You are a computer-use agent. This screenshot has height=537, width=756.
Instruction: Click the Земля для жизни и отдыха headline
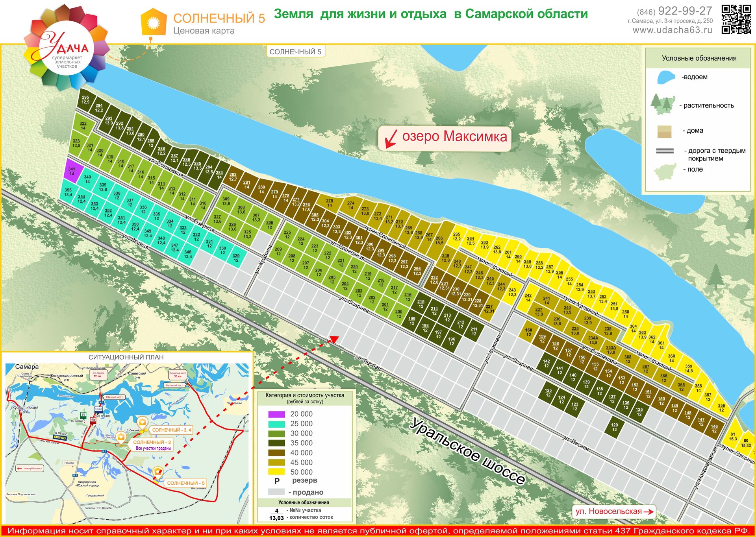431,14
